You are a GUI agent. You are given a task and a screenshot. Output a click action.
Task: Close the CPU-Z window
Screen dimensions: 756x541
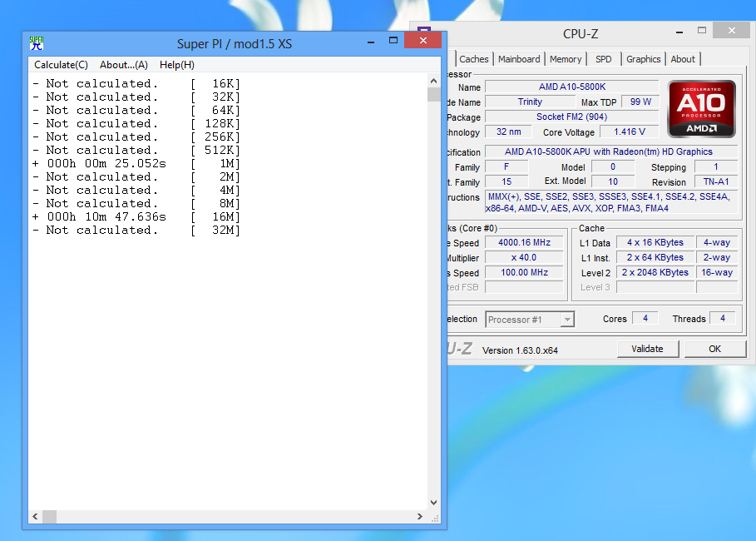(x=731, y=31)
